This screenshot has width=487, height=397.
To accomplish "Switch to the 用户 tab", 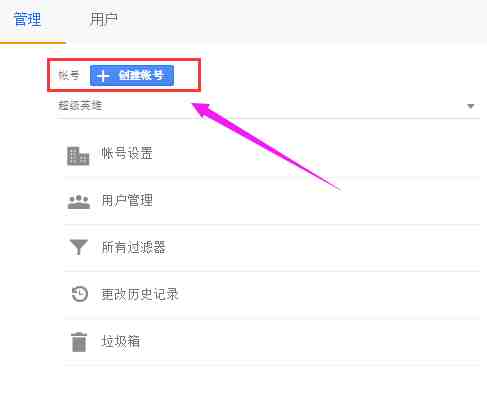I will point(104,19).
